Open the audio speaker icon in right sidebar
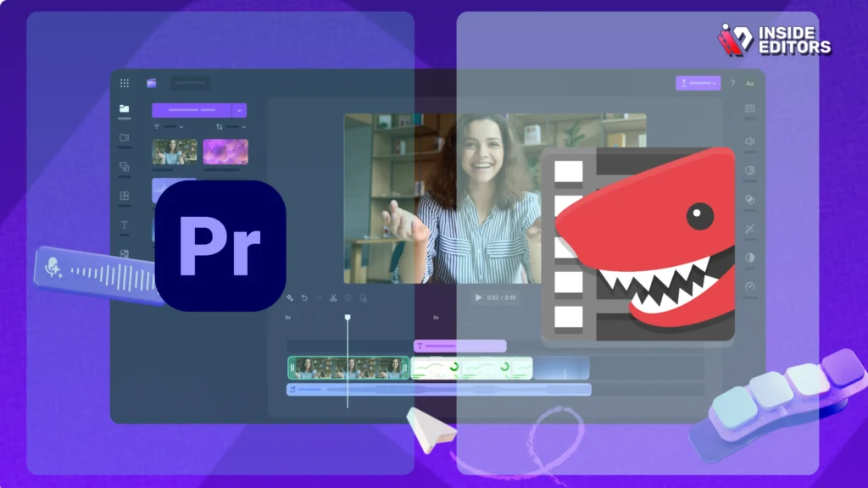Image resolution: width=868 pixels, height=488 pixels. pyautogui.click(x=750, y=141)
